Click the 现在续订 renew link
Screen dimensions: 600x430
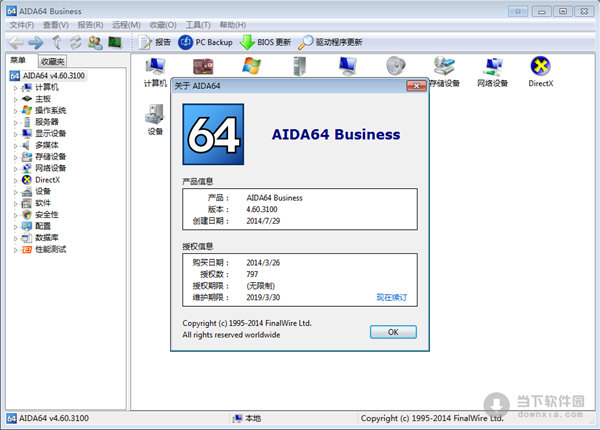coord(391,297)
